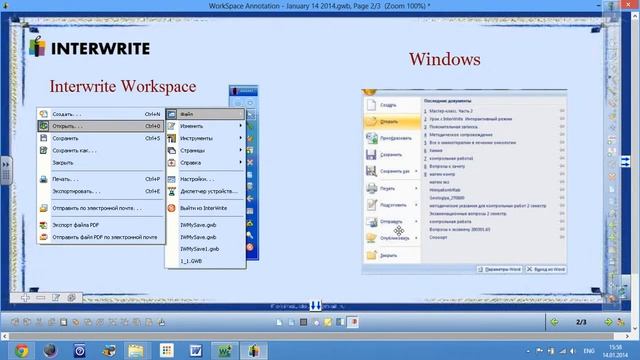Expand the Справка submenu arrow

point(240,162)
